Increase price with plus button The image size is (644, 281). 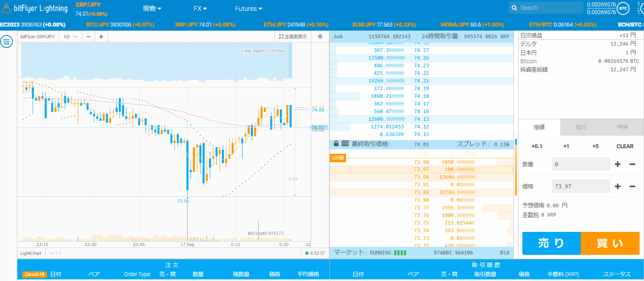click(x=617, y=186)
